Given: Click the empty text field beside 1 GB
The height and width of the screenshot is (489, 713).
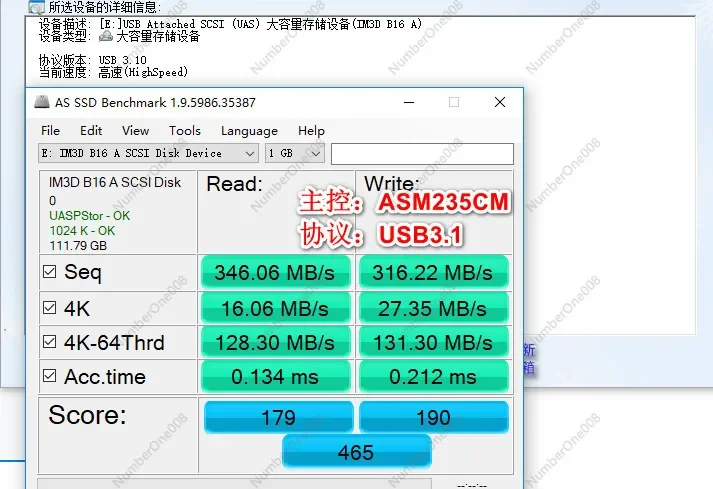Looking at the screenshot, I should [422, 154].
